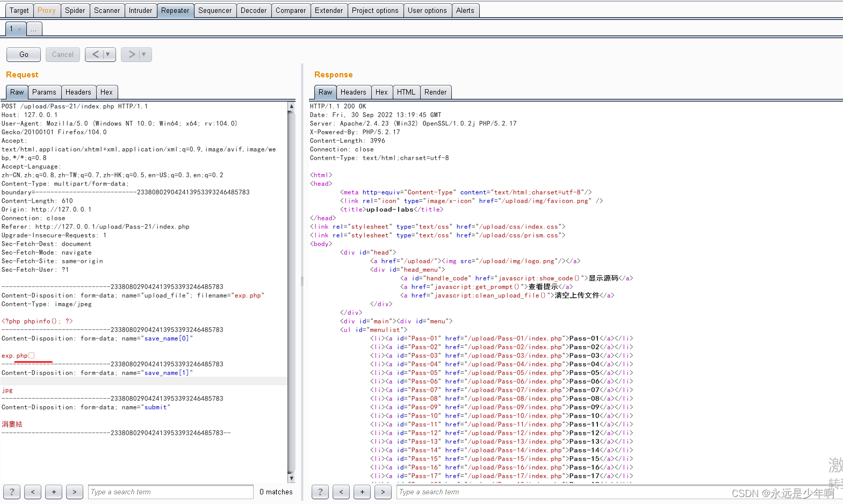
Task: Open the Spider tab
Action: 75,10
